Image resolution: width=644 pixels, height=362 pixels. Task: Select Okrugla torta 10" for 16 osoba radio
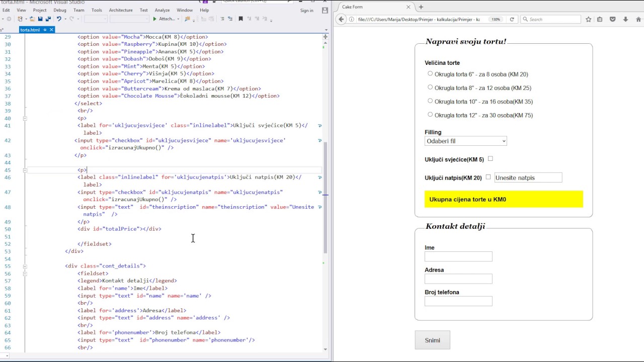pos(430,101)
